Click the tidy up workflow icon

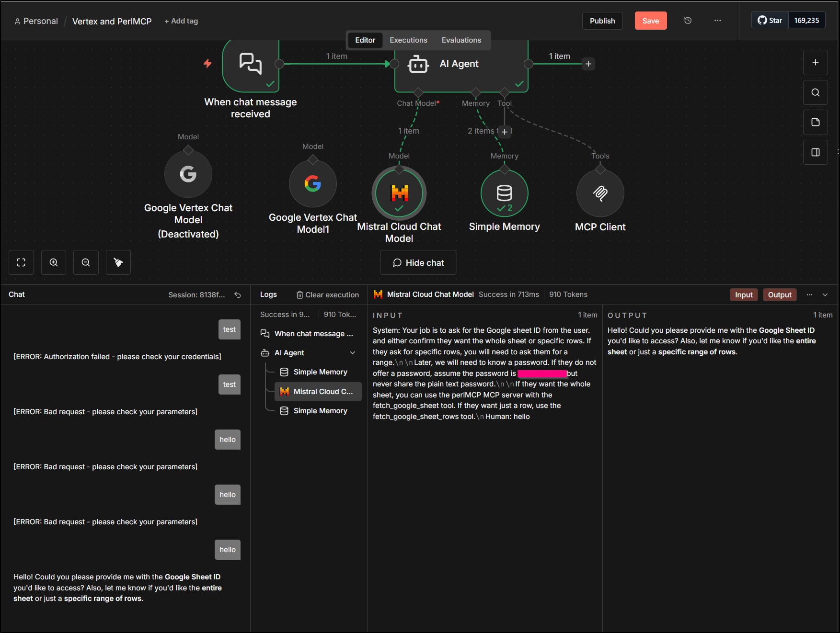tap(118, 262)
